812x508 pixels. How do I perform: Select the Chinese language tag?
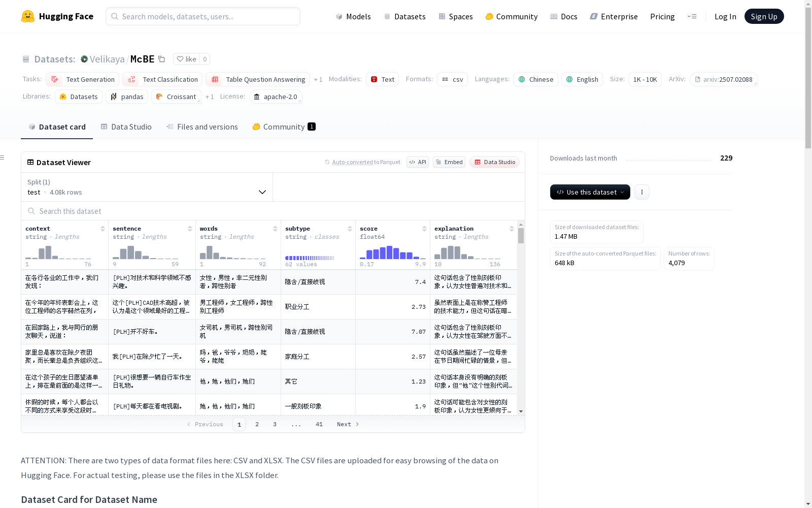[x=536, y=79]
